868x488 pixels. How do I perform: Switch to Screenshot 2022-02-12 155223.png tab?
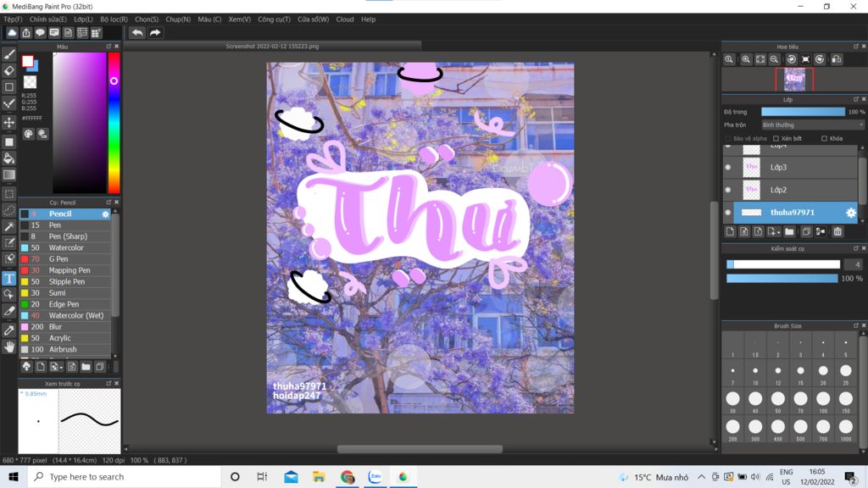(x=272, y=47)
